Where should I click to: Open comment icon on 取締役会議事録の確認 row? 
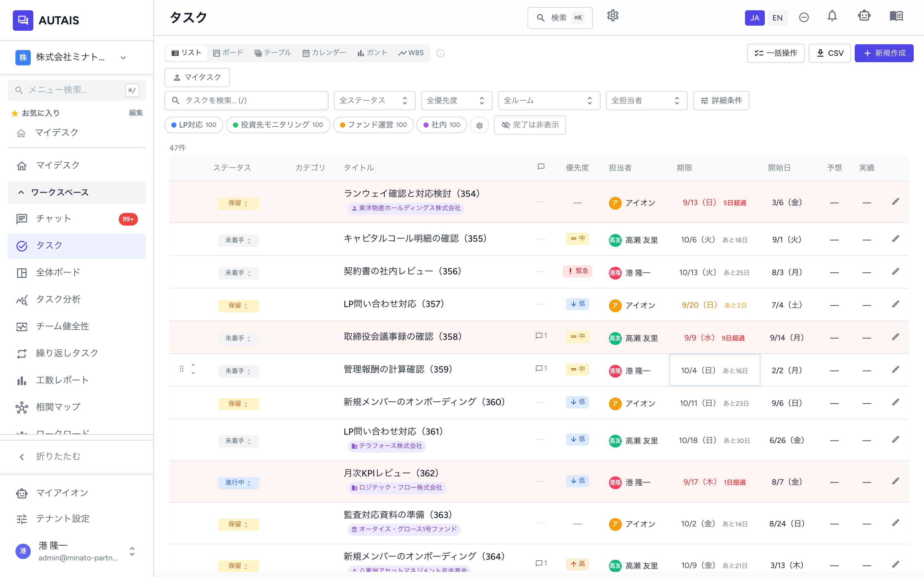(x=541, y=336)
